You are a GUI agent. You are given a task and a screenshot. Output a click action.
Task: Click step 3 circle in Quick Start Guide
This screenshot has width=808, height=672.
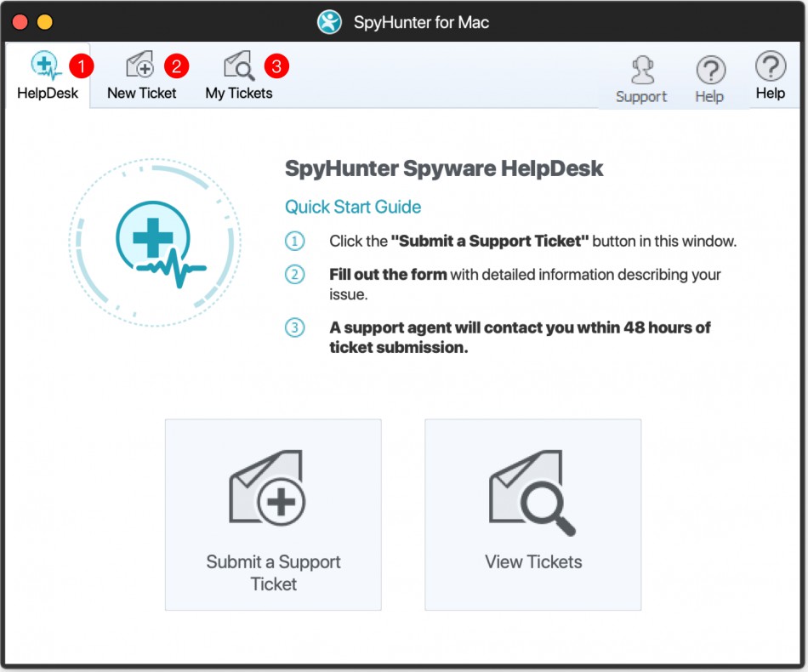[295, 327]
